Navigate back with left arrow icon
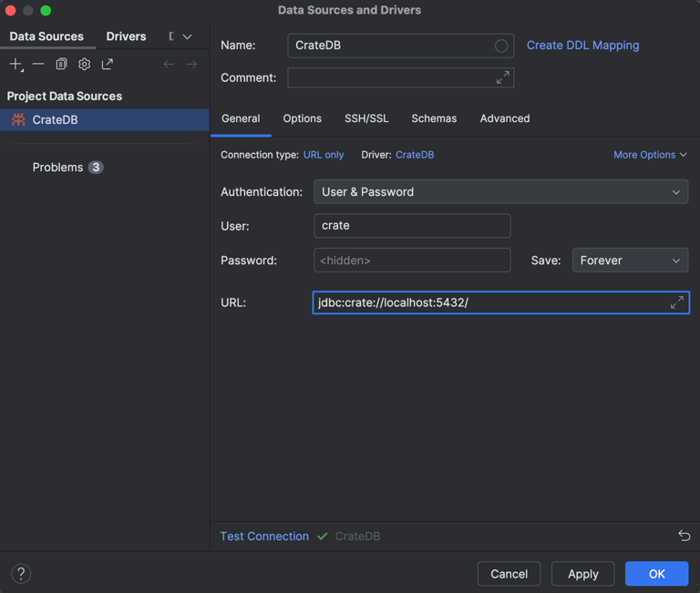 point(169,65)
